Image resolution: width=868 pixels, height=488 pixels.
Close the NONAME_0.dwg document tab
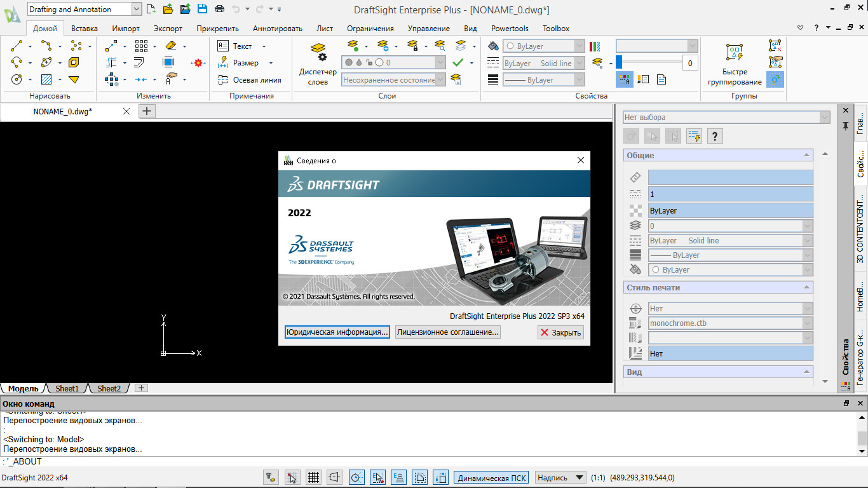tap(126, 111)
